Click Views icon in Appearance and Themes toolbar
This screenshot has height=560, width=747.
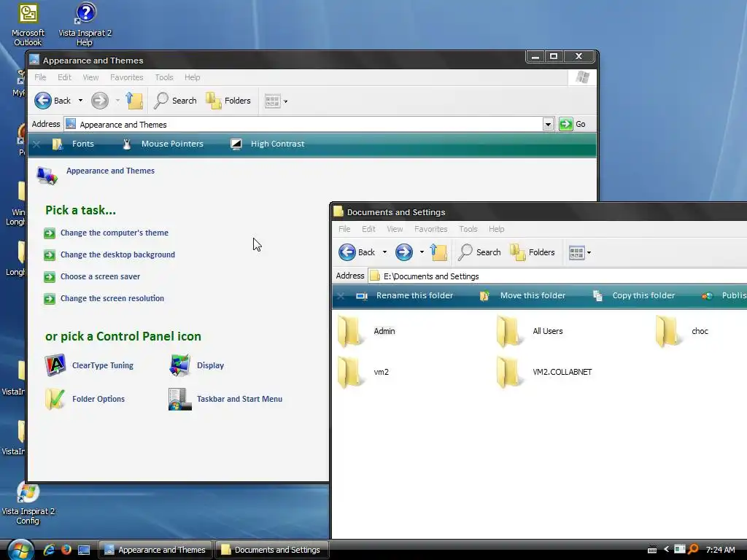[273, 101]
